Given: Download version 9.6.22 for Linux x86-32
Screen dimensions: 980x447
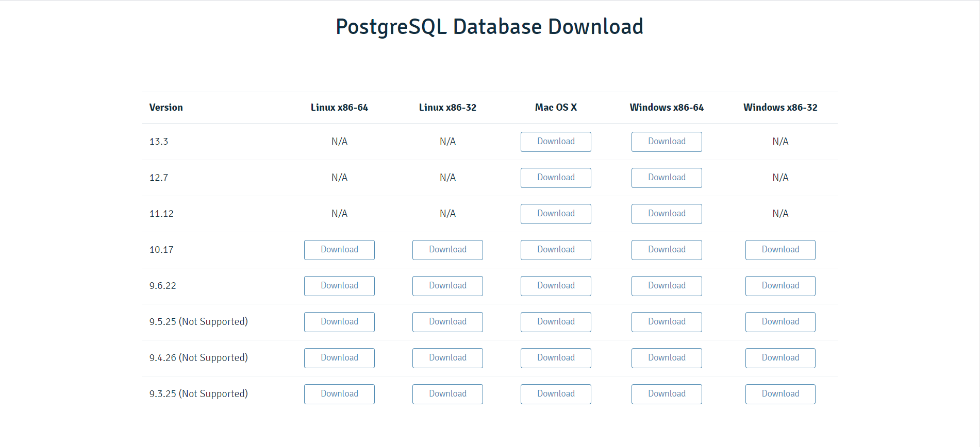Looking at the screenshot, I should pyautogui.click(x=447, y=286).
